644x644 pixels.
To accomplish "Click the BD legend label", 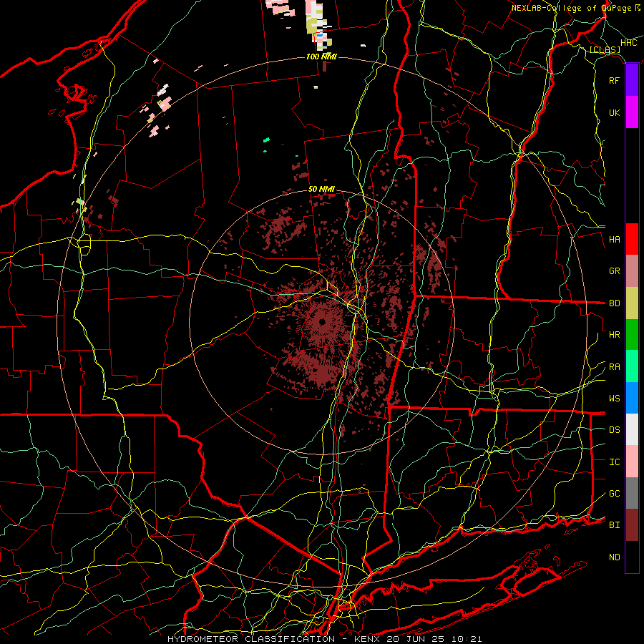I will tap(614, 303).
